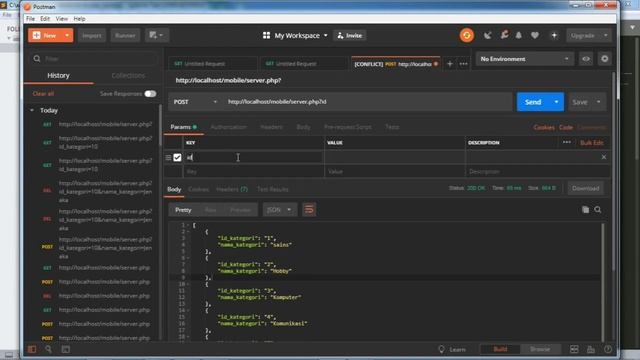The width and height of the screenshot is (640, 360).
Task: Select the Build mode in status bar
Action: [x=500, y=349]
